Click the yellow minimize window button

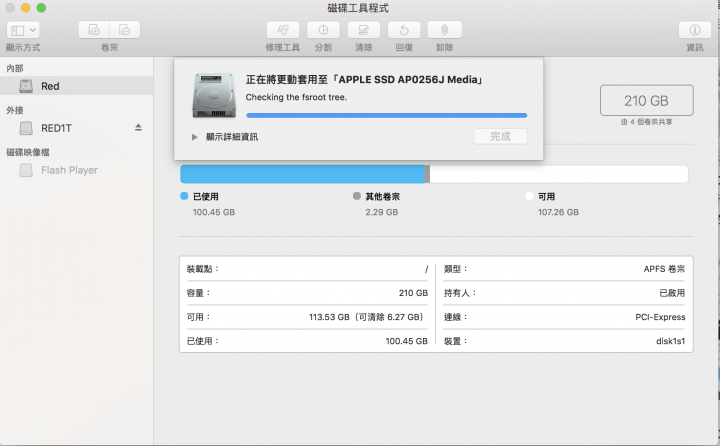[x=26, y=8]
